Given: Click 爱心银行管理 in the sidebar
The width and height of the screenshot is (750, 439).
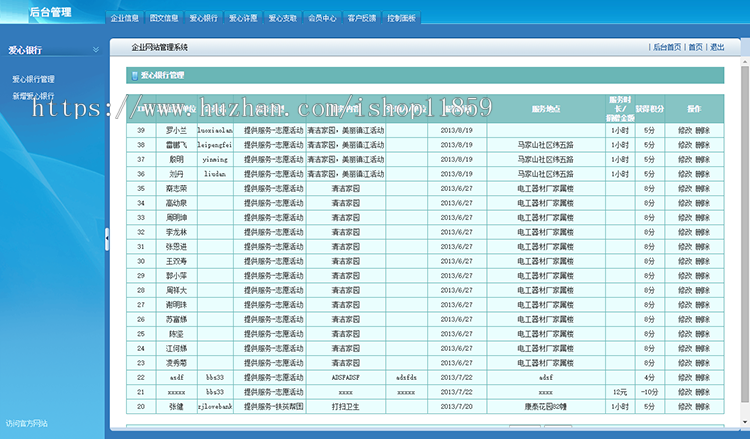Looking at the screenshot, I should click(x=33, y=79).
